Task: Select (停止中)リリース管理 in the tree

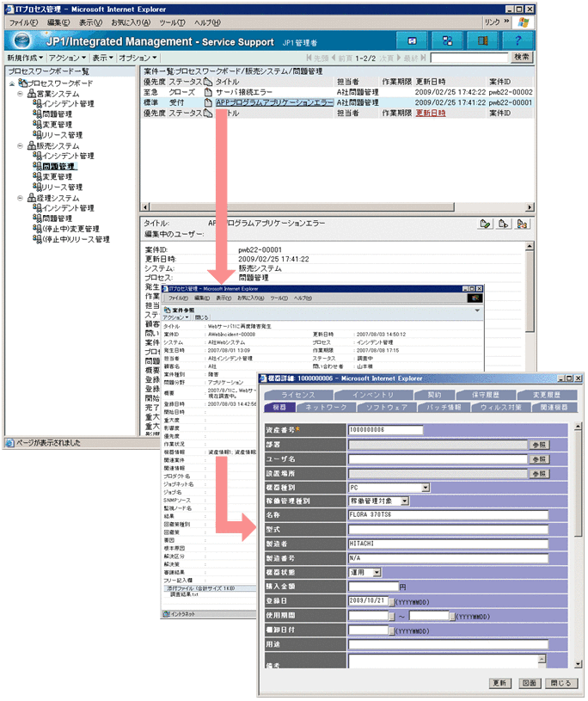Action: pyautogui.click(x=76, y=240)
